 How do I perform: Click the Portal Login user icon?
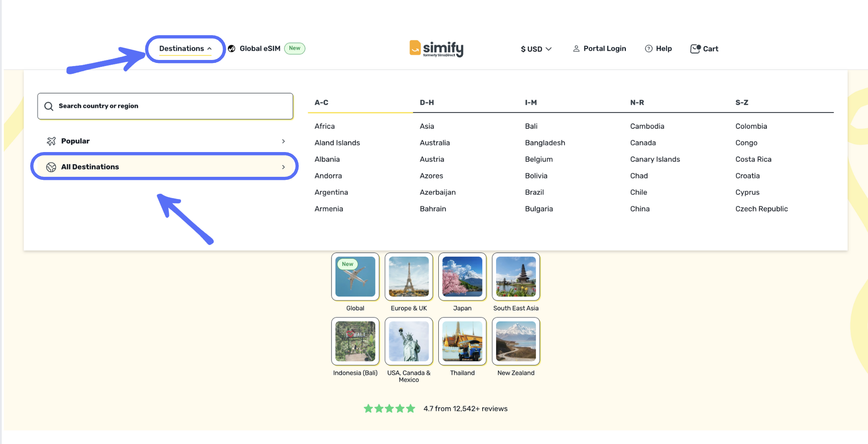coord(576,49)
